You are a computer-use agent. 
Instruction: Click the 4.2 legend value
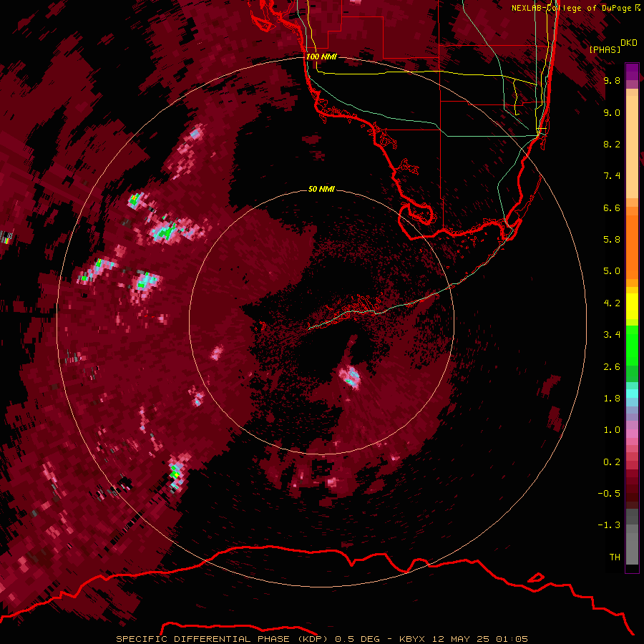point(612,303)
